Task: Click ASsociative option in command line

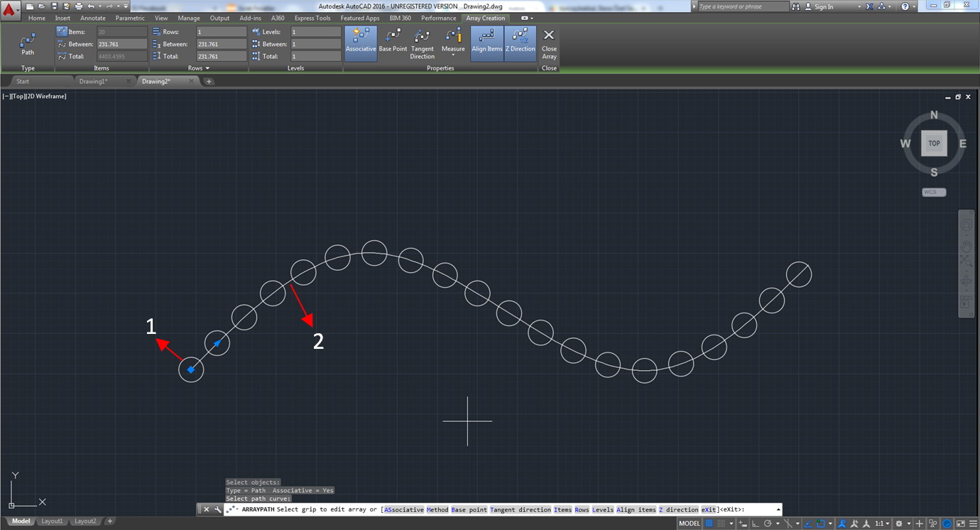Action: 404,509
